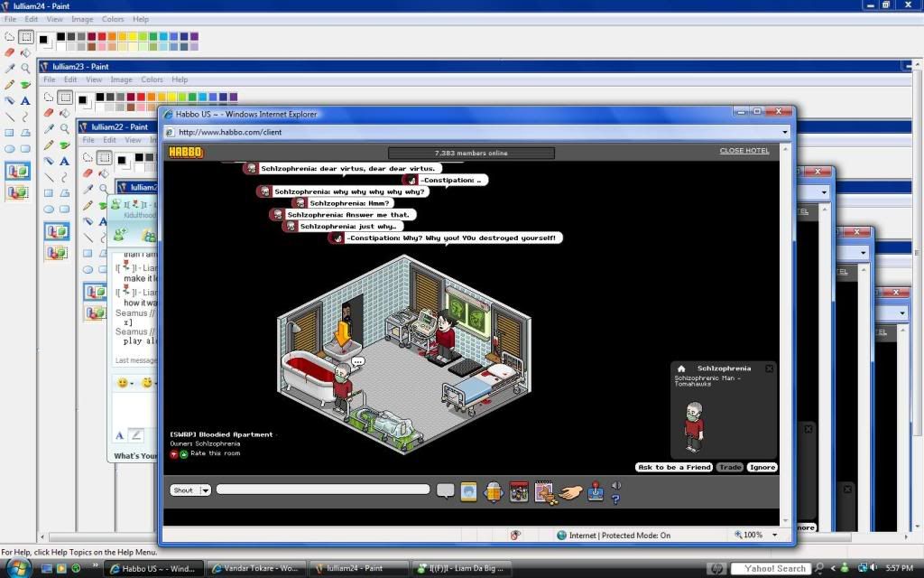Select the Magnifier tool in lulliam24 Paint
The image size is (924, 578).
coord(25,69)
